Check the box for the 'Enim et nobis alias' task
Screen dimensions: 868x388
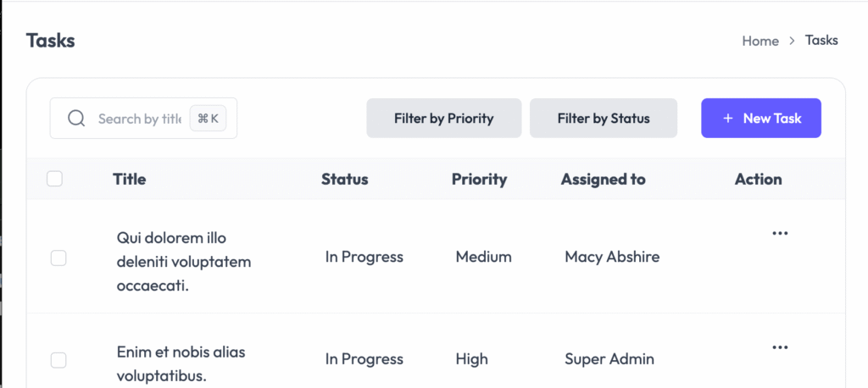click(58, 360)
